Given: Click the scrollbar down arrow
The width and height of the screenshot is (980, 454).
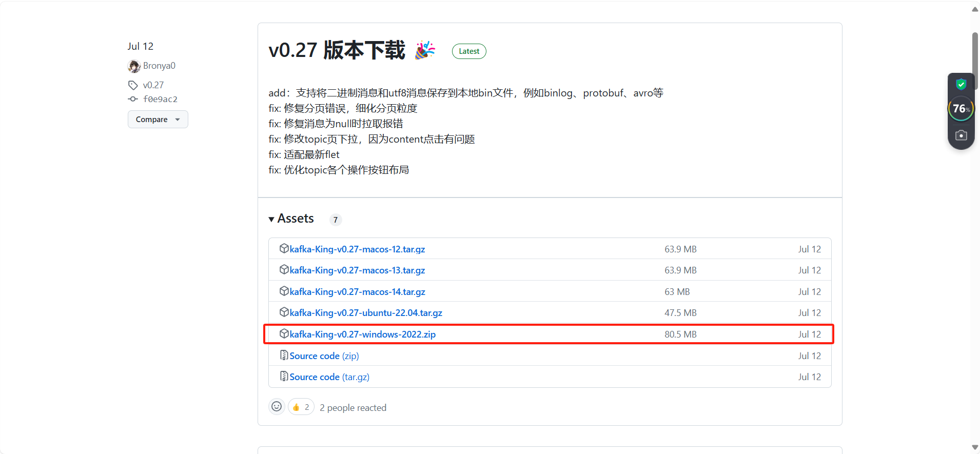Looking at the screenshot, I should [x=975, y=448].
